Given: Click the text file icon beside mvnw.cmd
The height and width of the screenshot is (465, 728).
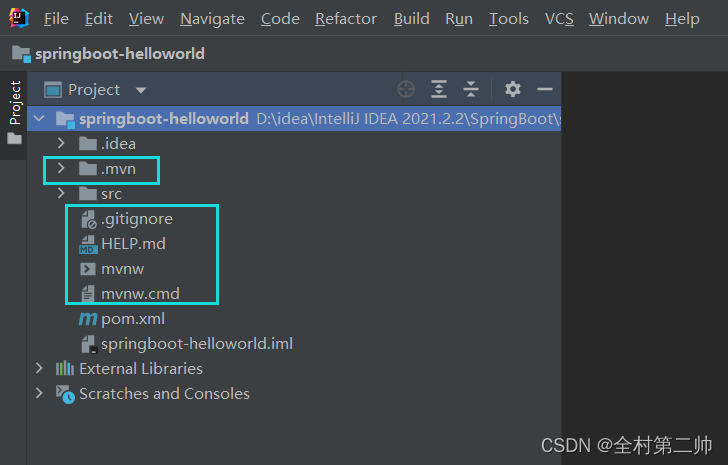Looking at the screenshot, I should tap(88, 294).
